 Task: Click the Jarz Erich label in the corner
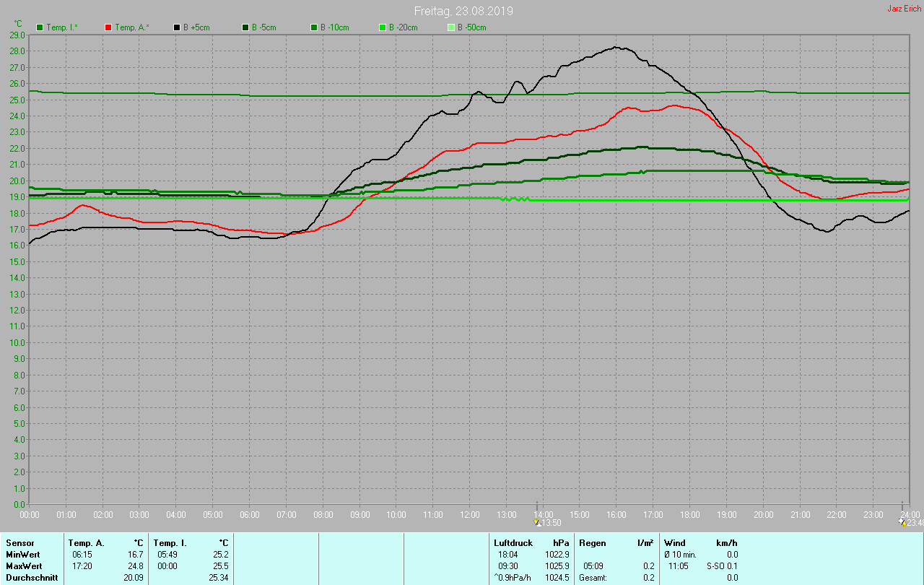click(x=904, y=9)
